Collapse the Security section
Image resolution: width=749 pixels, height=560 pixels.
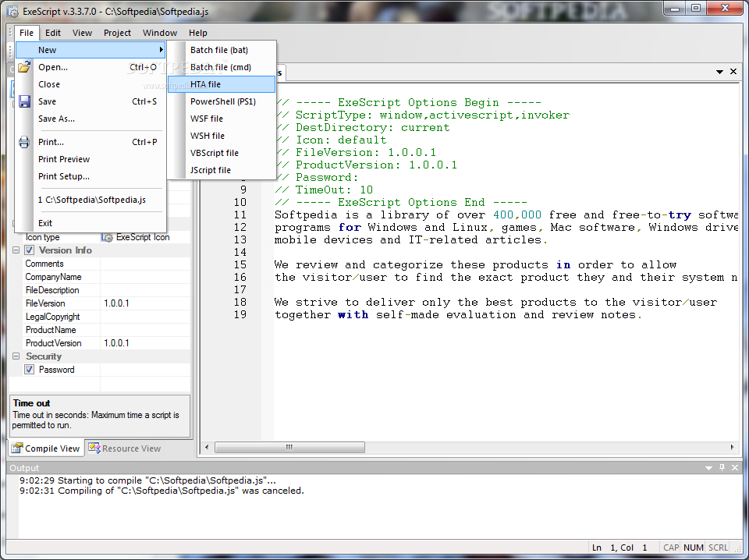16,356
